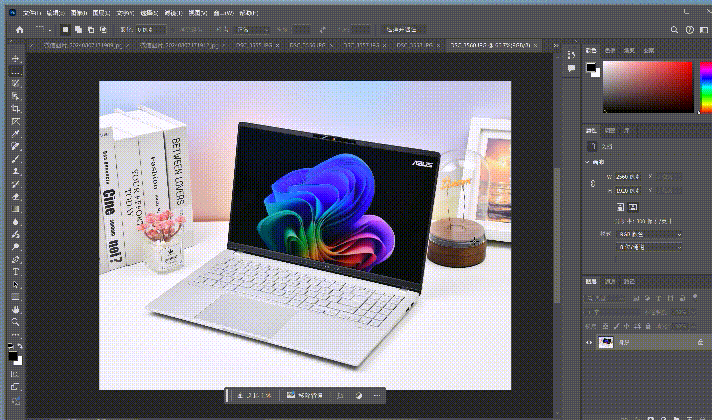This screenshot has width=712, height=420.
Task: Select the Hand tool
Action: pos(15,310)
